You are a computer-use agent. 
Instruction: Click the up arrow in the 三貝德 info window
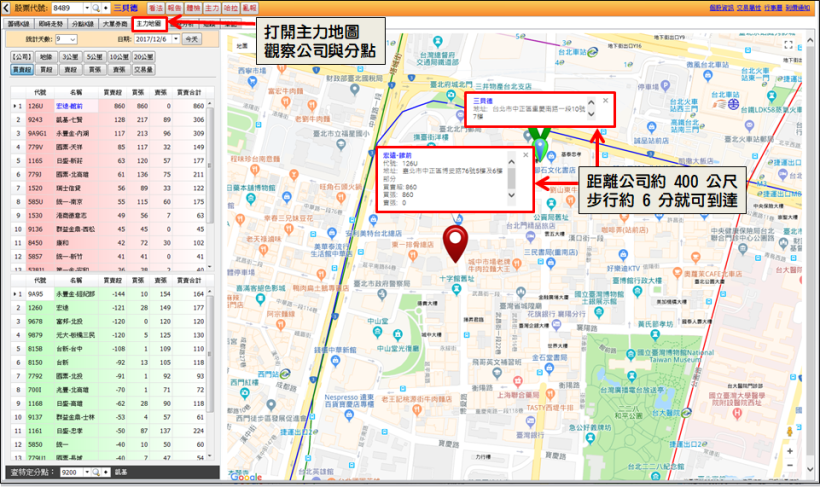point(591,103)
